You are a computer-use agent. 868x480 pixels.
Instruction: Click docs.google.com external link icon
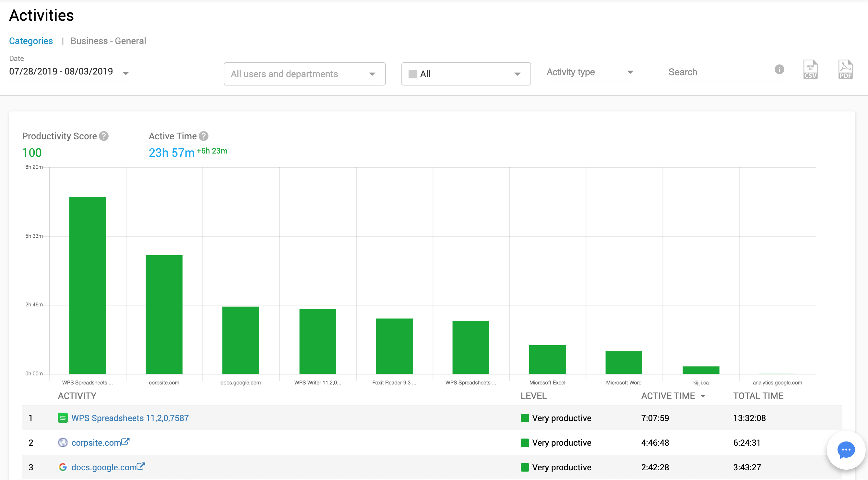coord(141,466)
